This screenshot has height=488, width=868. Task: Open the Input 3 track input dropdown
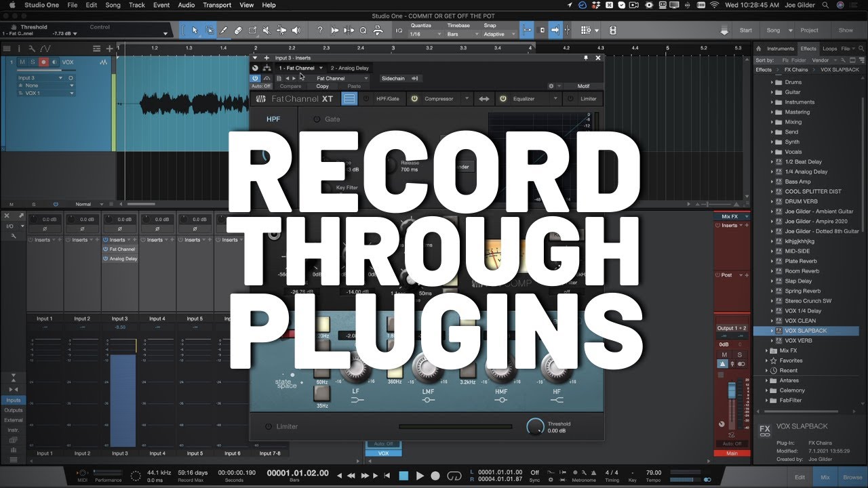40,78
